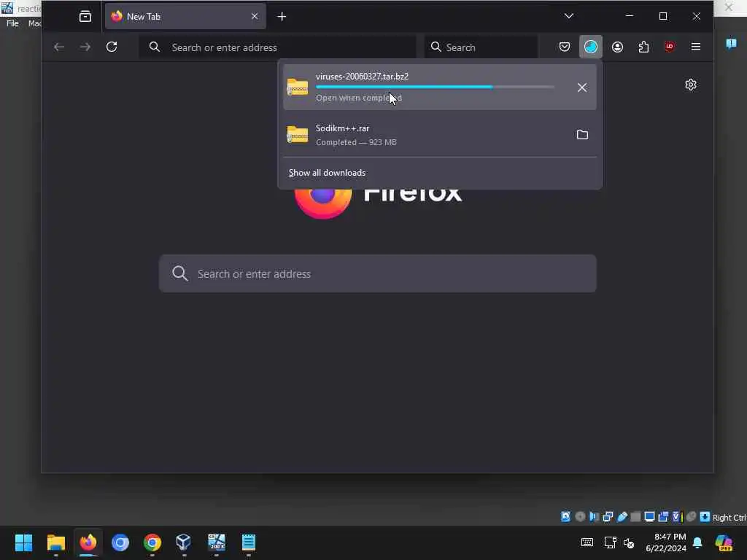This screenshot has width=747, height=560.
Task: Open the uBlock Origin extension icon
Action: (x=670, y=47)
